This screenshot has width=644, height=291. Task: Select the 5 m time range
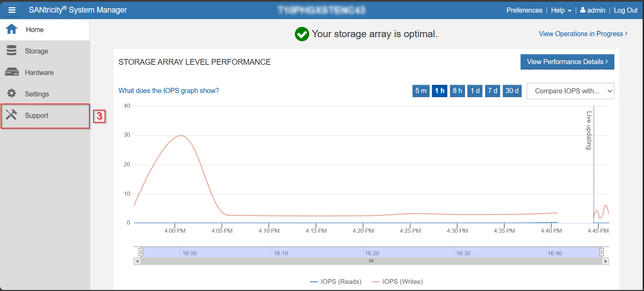(421, 91)
